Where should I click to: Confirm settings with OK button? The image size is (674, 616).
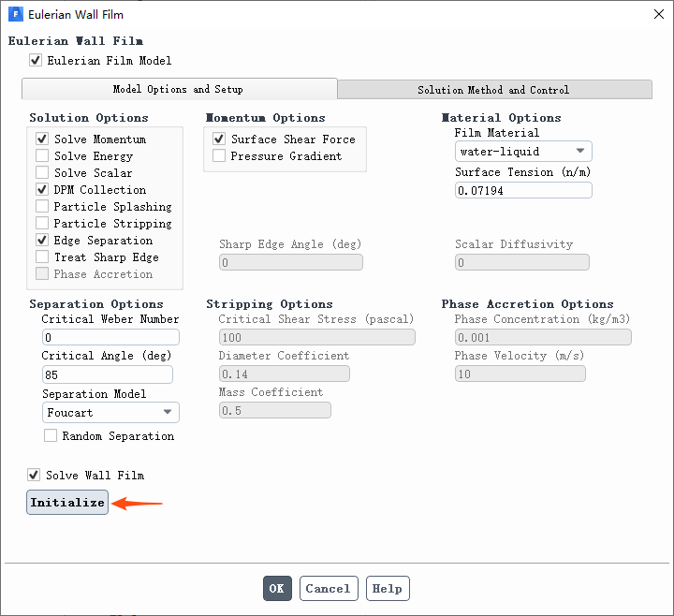coord(276,589)
